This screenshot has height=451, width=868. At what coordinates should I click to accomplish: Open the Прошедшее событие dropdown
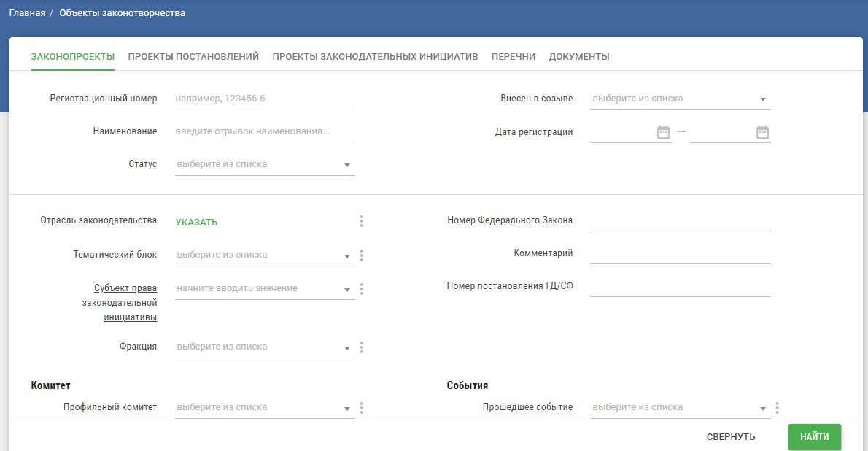coord(681,407)
